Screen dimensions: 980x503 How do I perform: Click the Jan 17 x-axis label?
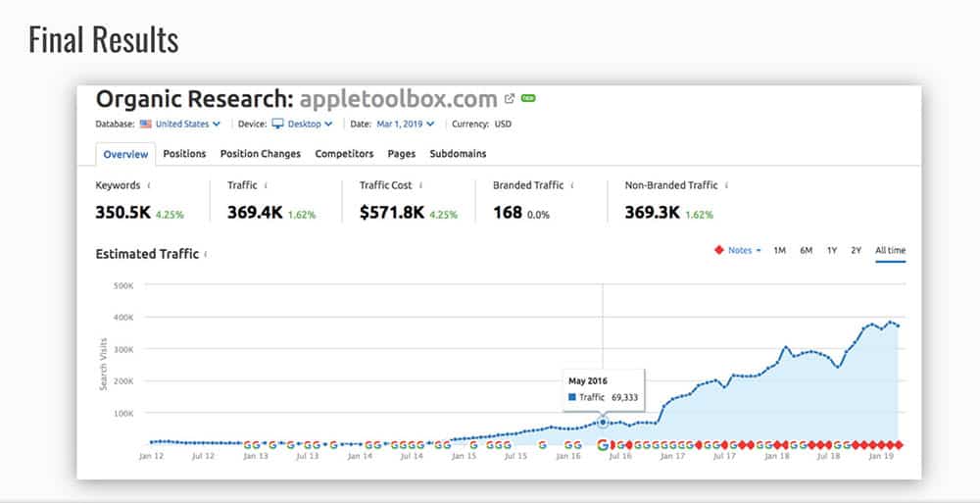coord(672,456)
